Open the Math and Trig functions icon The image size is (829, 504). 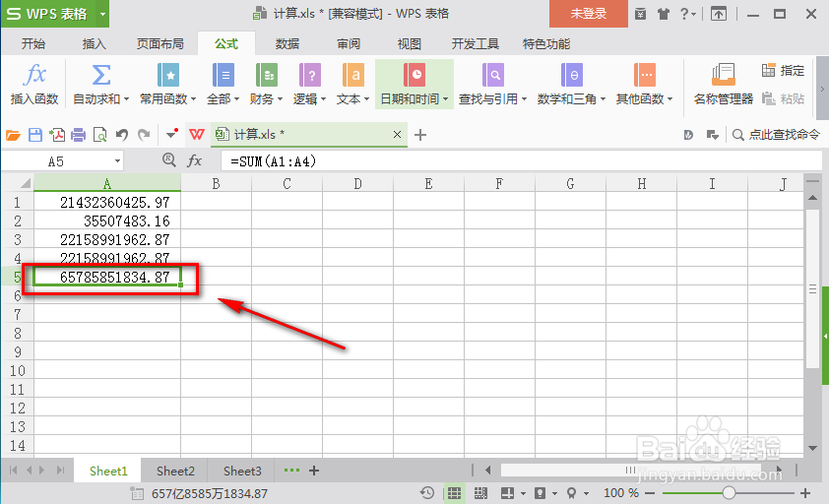click(571, 75)
